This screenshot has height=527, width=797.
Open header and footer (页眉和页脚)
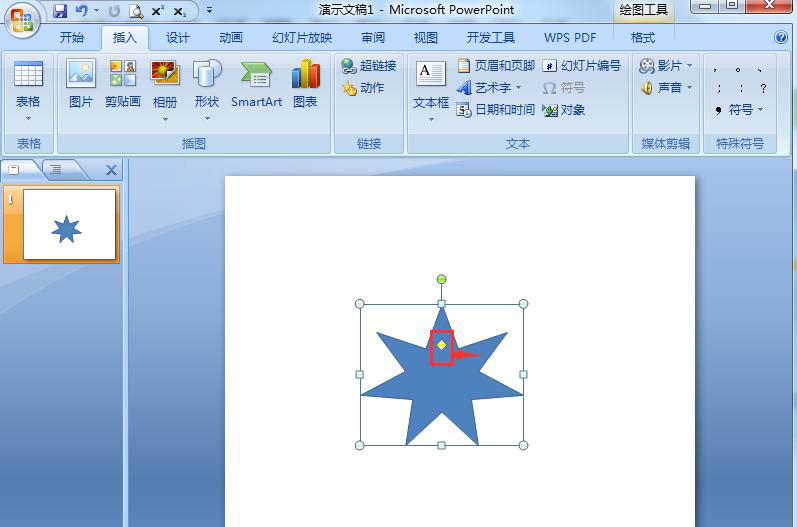click(x=496, y=66)
